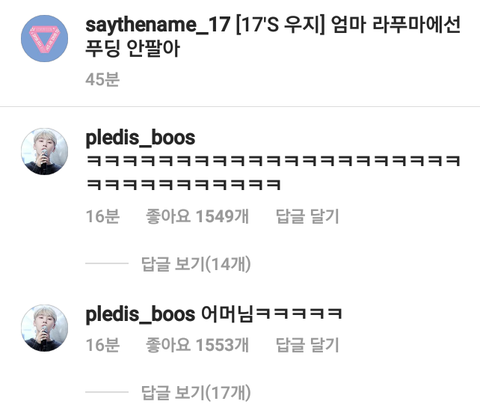Tap 16분 timestamp beside 좋아요 1553개

(103, 345)
